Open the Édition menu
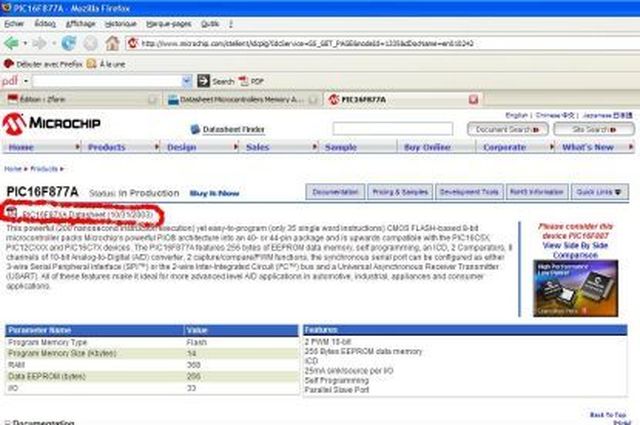Image resolution: width=640 pixels, height=425 pixels. point(45,24)
